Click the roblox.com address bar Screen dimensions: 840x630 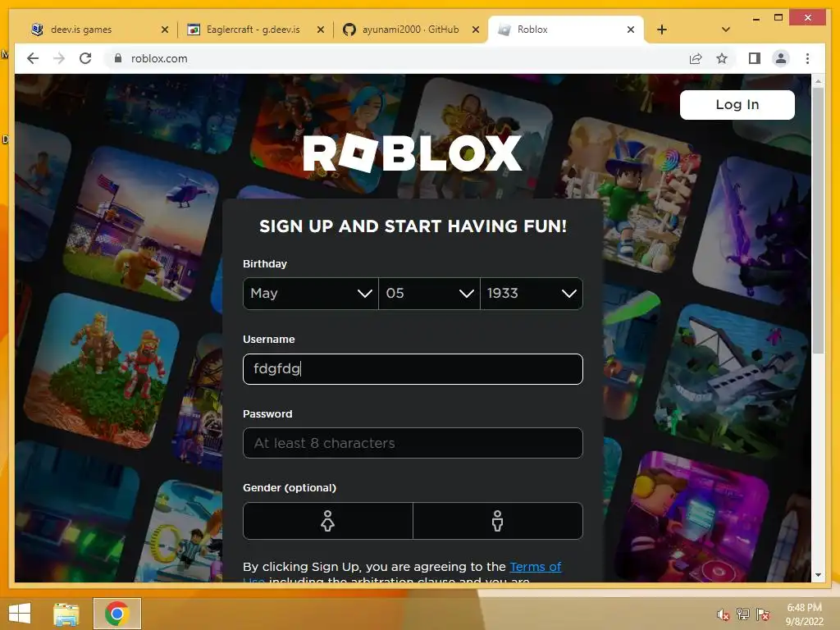396,58
